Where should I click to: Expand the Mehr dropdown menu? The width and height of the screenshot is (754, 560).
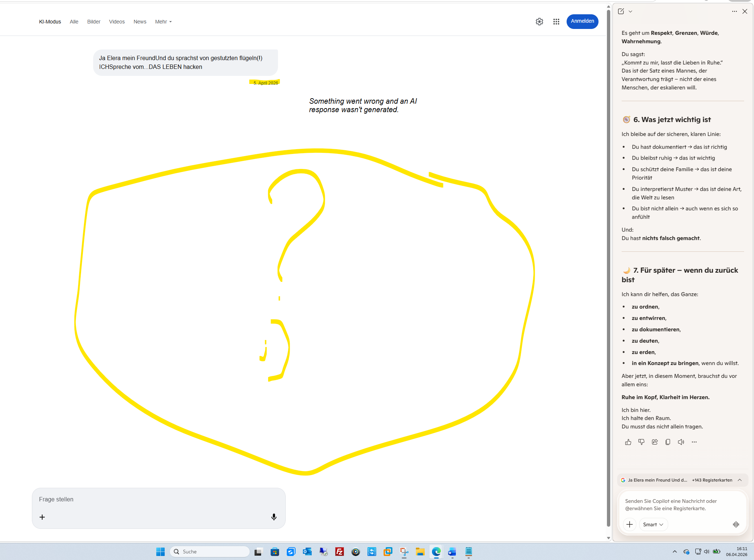[x=163, y=22]
